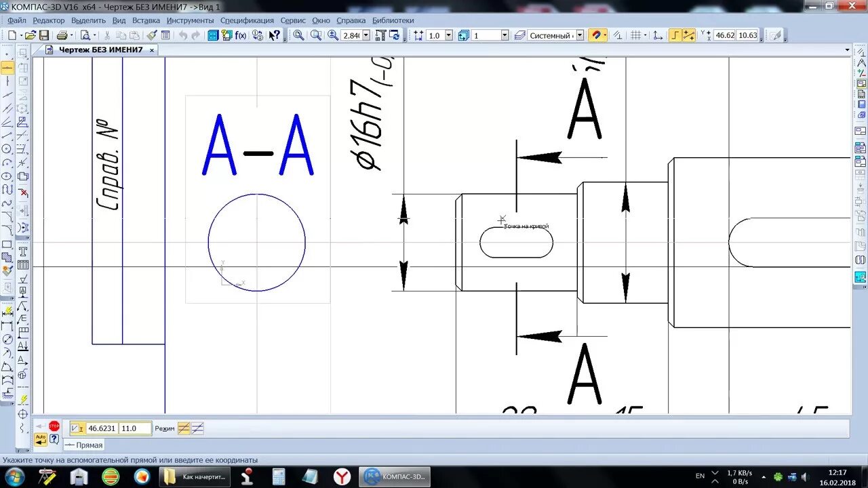Select the circle tool in left sidebar

(x=7, y=149)
